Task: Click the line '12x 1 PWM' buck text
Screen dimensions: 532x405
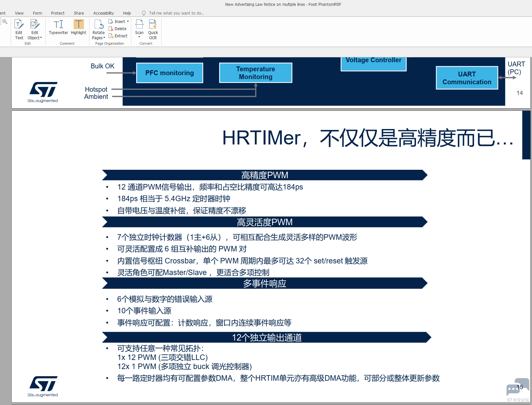Action: pyautogui.click(x=184, y=366)
